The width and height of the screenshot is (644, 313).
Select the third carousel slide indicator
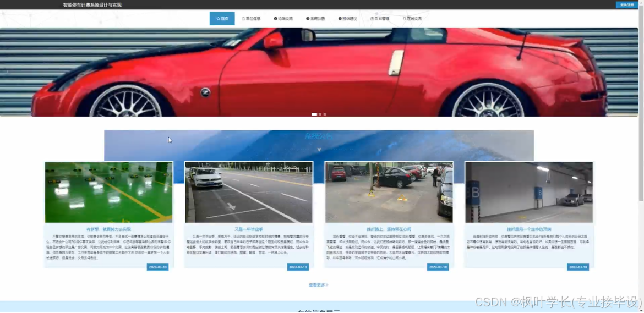[325, 114]
